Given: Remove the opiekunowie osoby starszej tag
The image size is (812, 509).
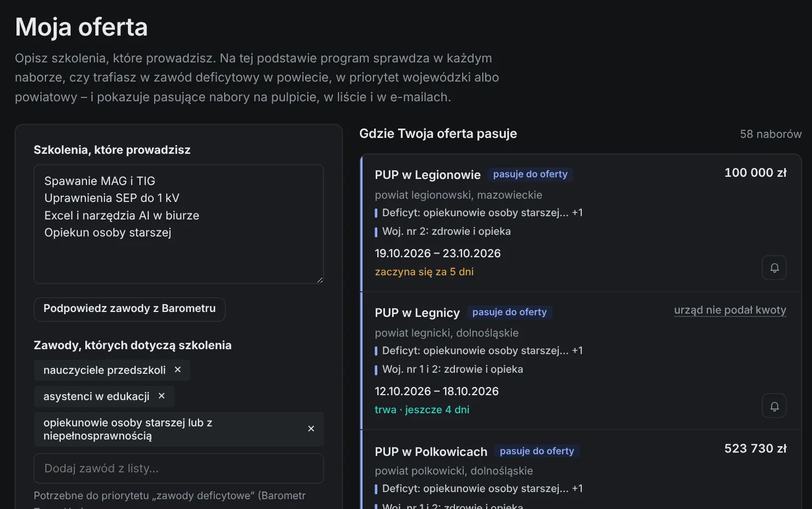Looking at the screenshot, I should (x=311, y=429).
